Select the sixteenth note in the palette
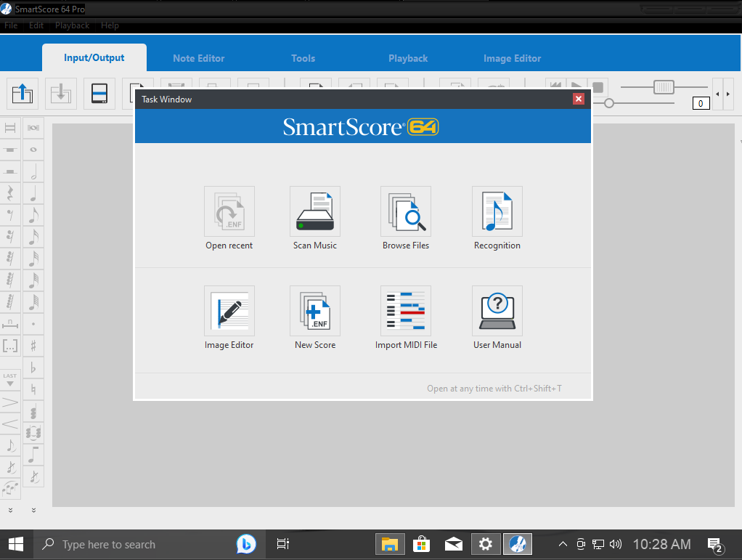The height and width of the screenshot is (560, 742). pos(33,237)
